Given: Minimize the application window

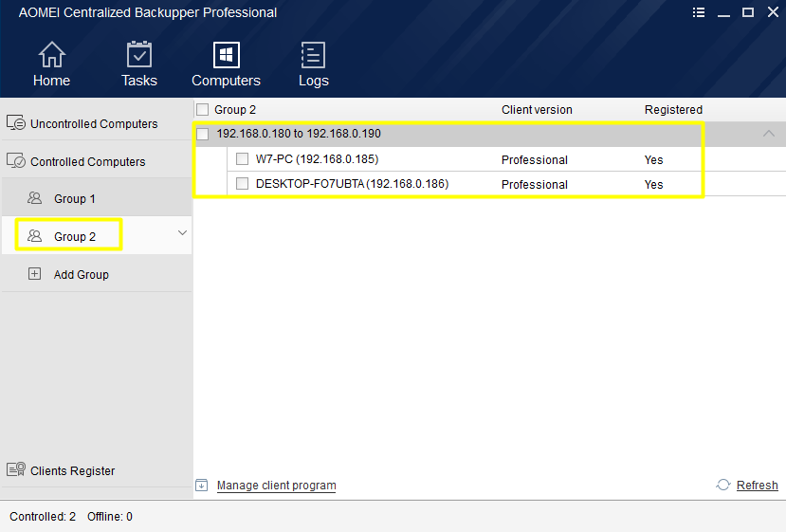Looking at the screenshot, I should pyautogui.click(x=723, y=14).
